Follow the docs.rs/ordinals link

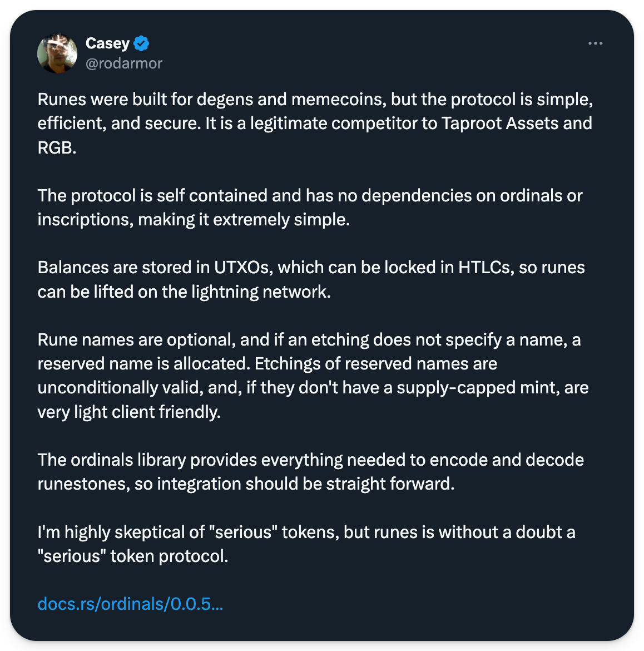click(x=130, y=604)
